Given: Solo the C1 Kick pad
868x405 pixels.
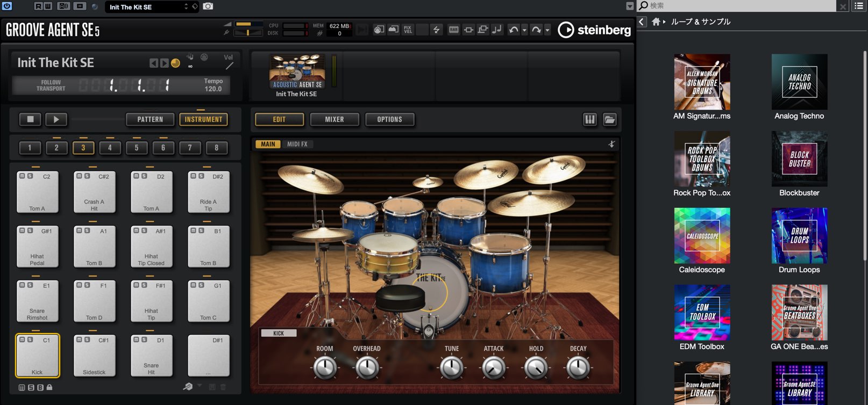Looking at the screenshot, I should tap(30, 339).
